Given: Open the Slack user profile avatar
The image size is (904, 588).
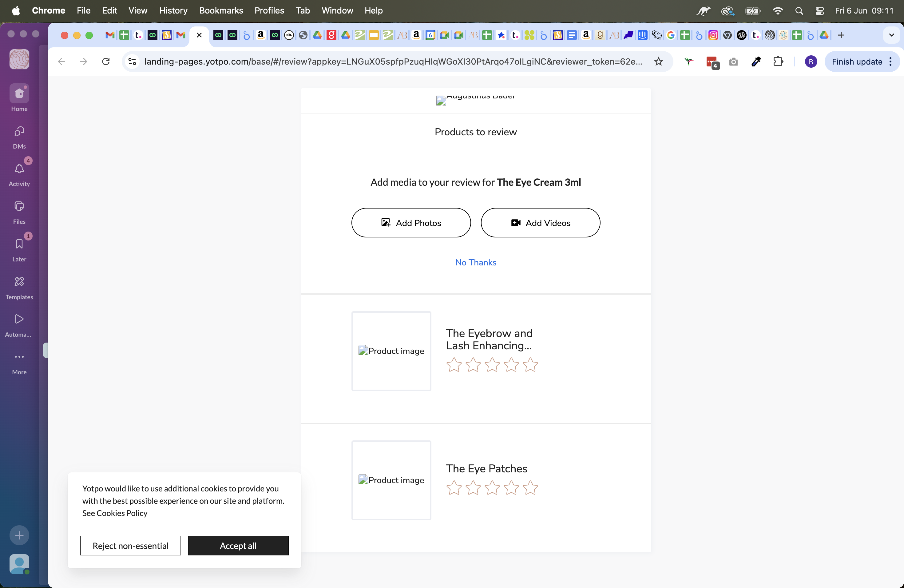Looking at the screenshot, I should point(19,564).
